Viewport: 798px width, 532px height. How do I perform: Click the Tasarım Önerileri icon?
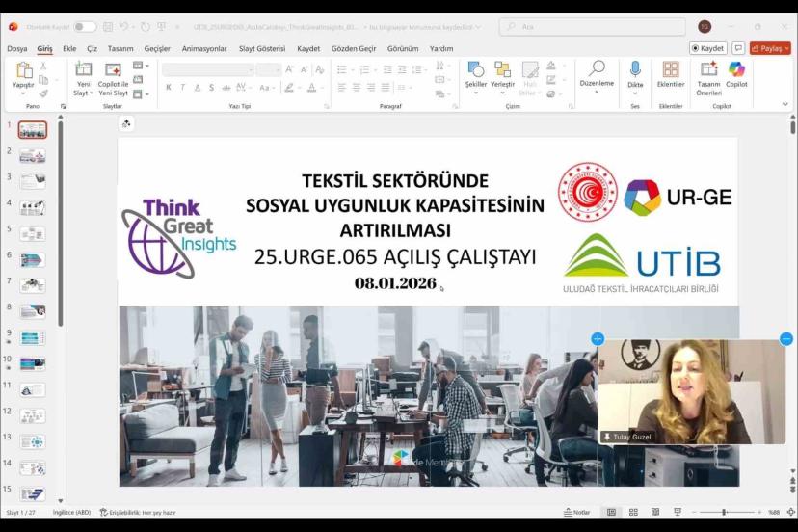(708, 69)
